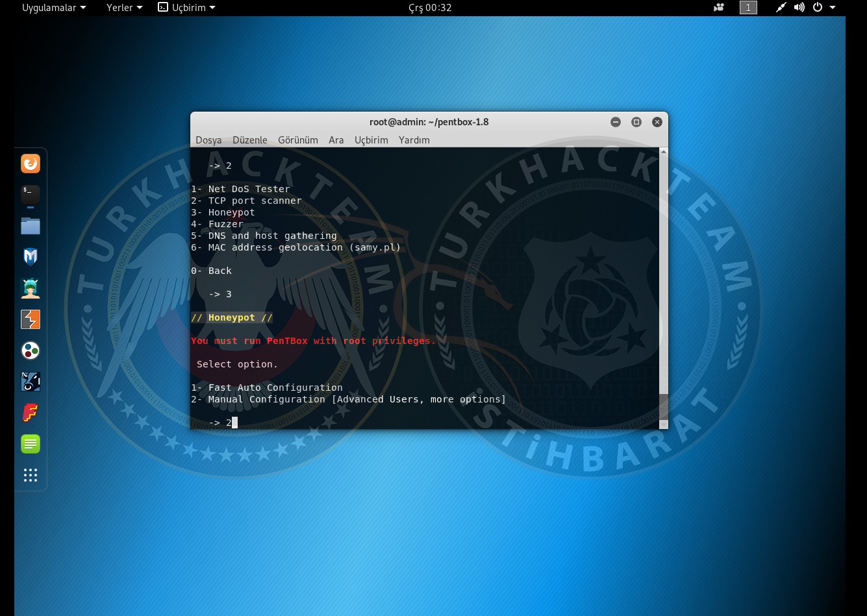Launch BeEF bull icon in the dock
Screen dimensions: 867x616
(31, 382)
